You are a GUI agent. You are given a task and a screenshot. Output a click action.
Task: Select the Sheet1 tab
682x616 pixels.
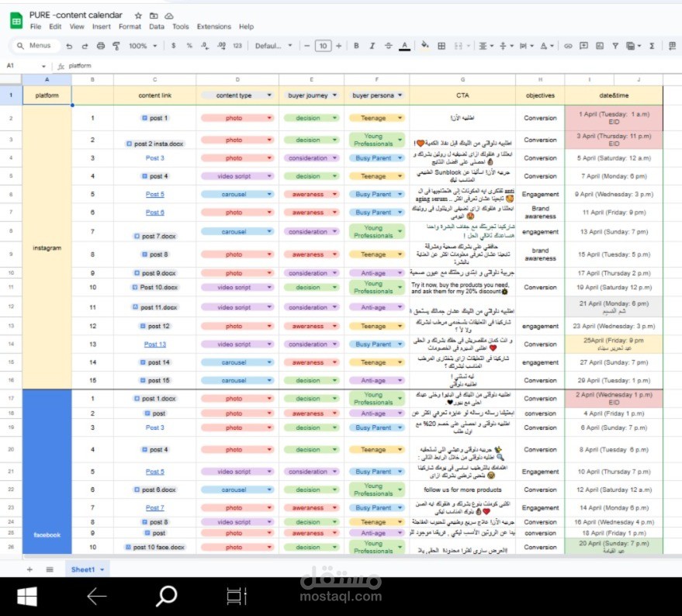click(88, 569)
